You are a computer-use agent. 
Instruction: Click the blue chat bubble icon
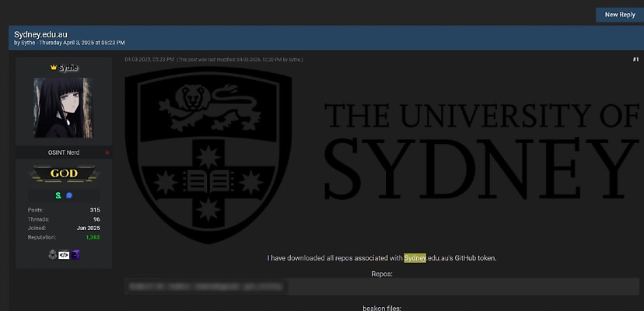tap(69, 196)
